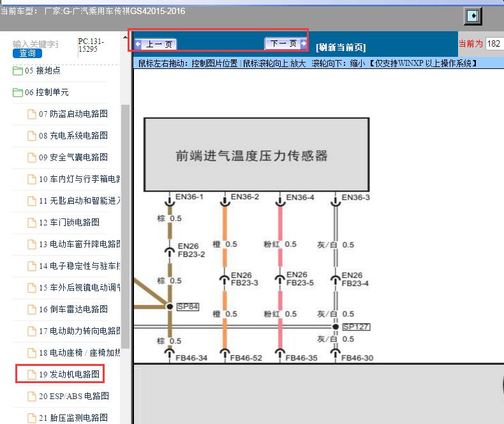Open 21 胎压监测电路图
504x424 pixels.
(73, 418)
